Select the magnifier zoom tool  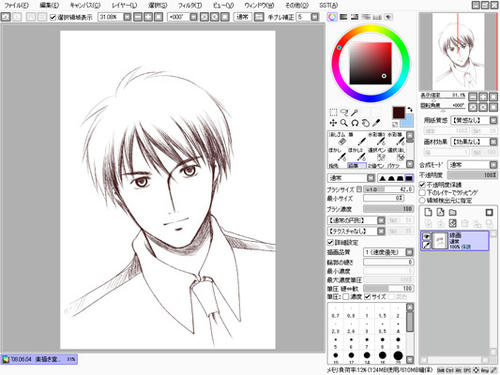(x=344, y=123)
